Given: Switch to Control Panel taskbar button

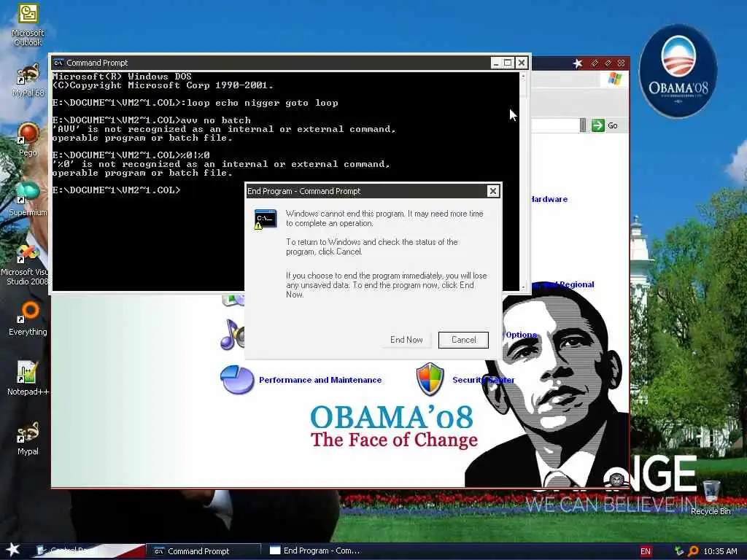Looking at the screenshot, I should [x=90, y=551].
